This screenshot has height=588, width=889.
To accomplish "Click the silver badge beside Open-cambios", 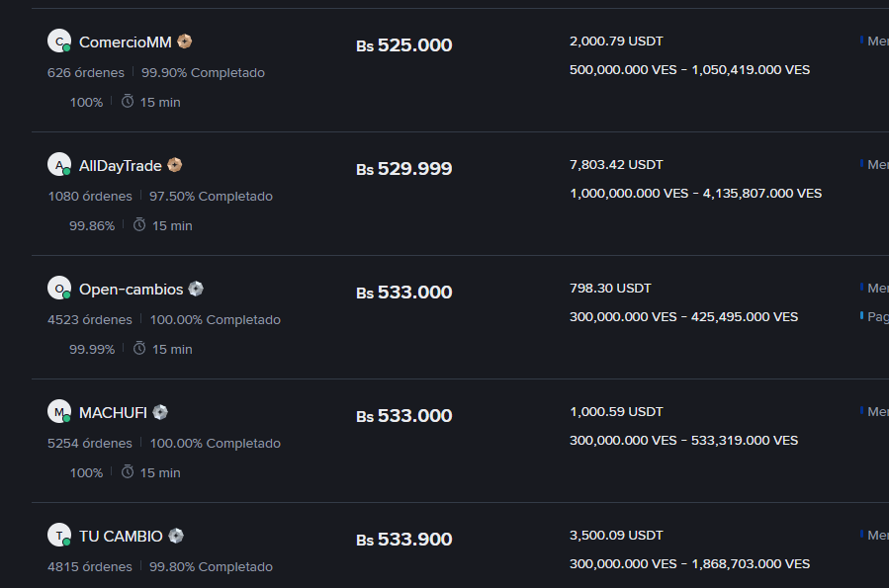I will click(196, 289).
